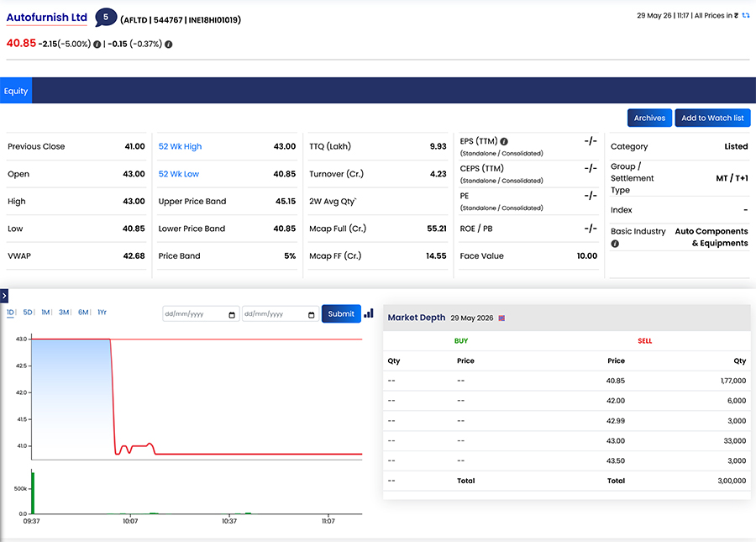The width and height of the screenshot is (756, 542).
Task: Switch chart to 1M range
Action: coord(45,313)
